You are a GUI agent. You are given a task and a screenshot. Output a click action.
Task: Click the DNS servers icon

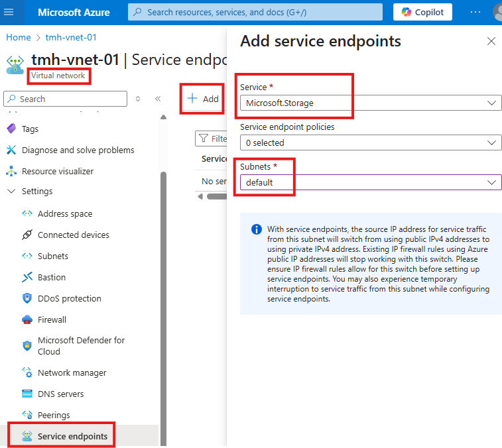point(27,394)
